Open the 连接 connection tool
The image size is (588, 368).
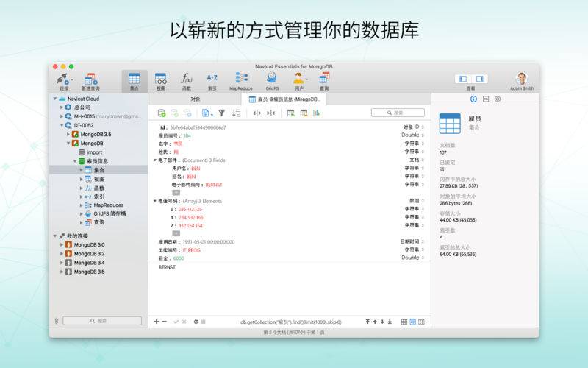tap(64, 82)
